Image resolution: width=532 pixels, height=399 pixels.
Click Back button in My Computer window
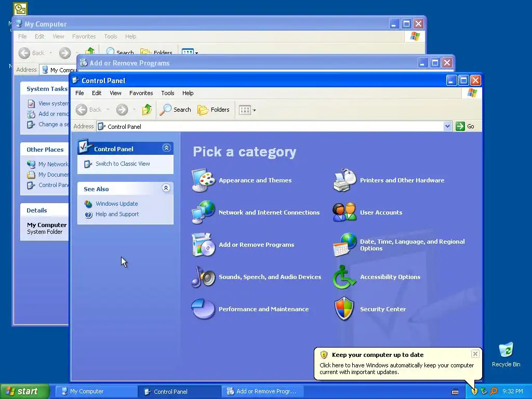click(x=32, y=53)
